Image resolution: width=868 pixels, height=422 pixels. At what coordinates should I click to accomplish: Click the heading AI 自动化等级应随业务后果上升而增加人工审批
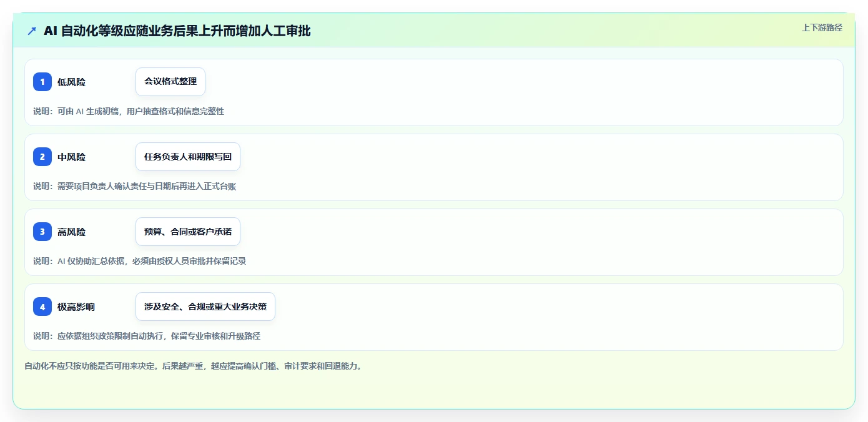[x=177, y=31]
